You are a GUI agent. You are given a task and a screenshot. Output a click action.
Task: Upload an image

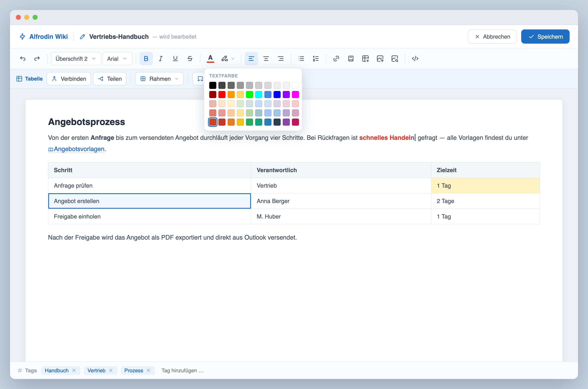[380, 59]
